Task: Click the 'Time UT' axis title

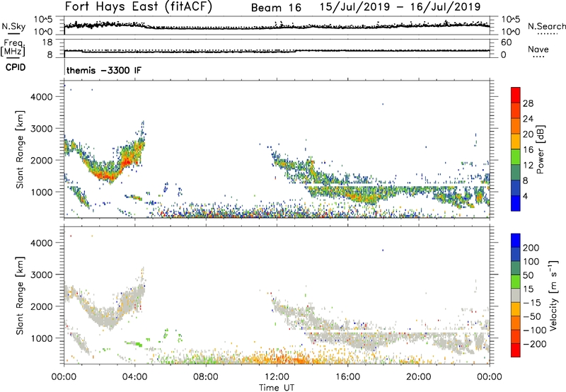Action: 277,388
